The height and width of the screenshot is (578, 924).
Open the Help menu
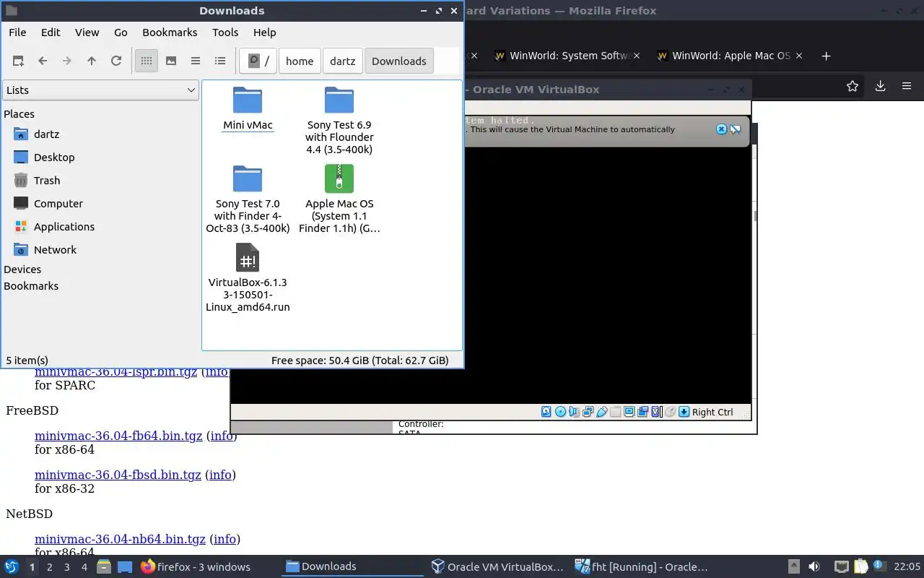tap(265, 33)
